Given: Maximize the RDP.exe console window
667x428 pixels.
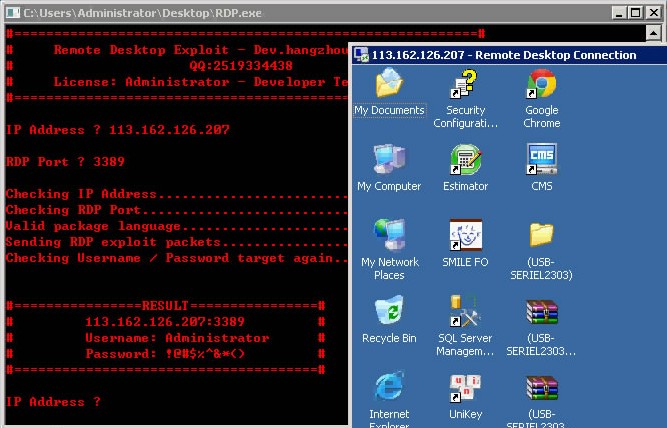Looking at the screenshot, I should click(634, 13).
